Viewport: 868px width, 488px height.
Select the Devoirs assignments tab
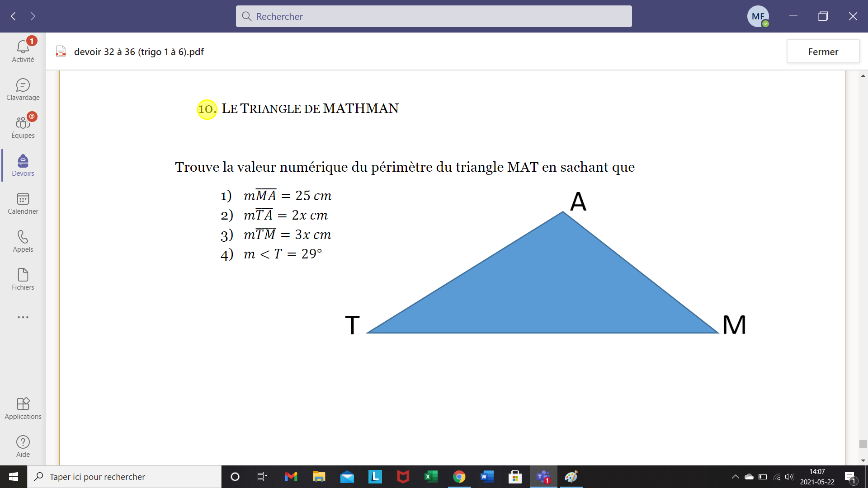point(23,165)
